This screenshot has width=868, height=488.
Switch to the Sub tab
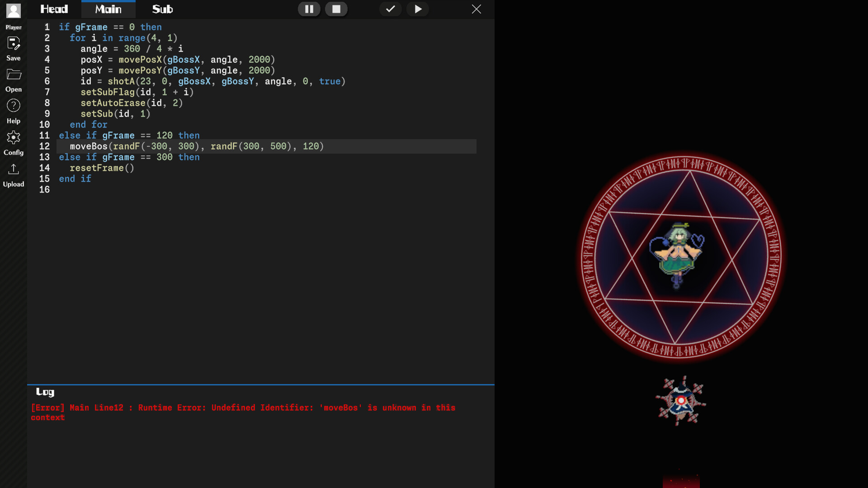[162, 9]
